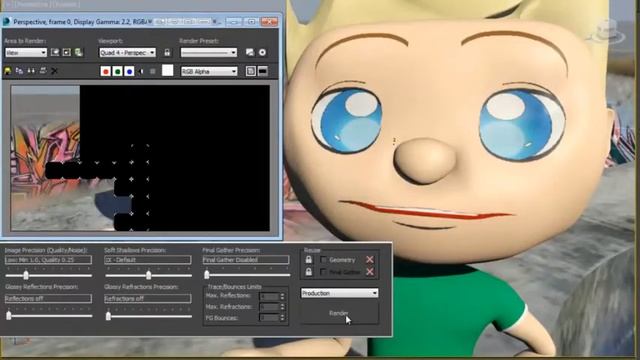Click the Final Gather Disabled field
The width and height of the screenshot is (640, 360).
tap(246, 260)
